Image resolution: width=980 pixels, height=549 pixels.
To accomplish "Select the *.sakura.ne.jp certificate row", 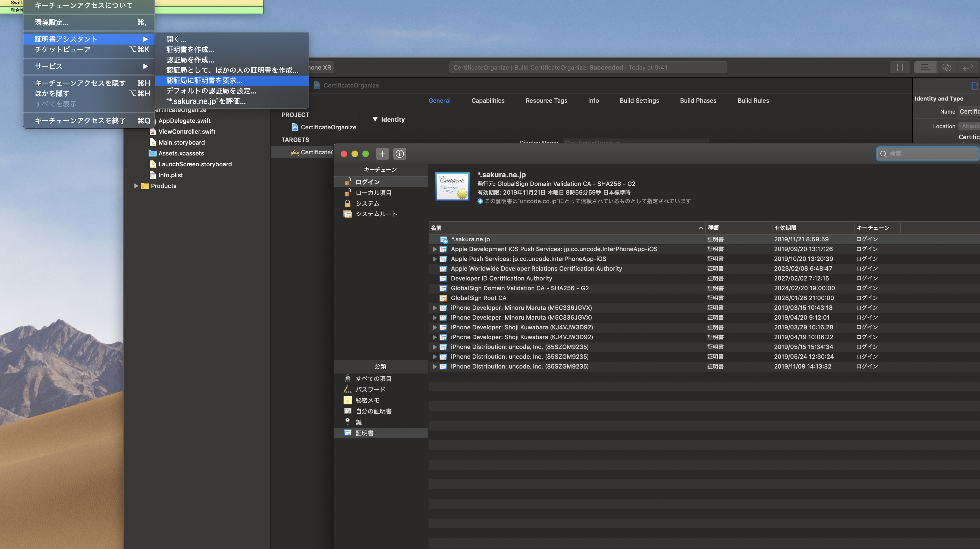I will click(x=704, y=239).
